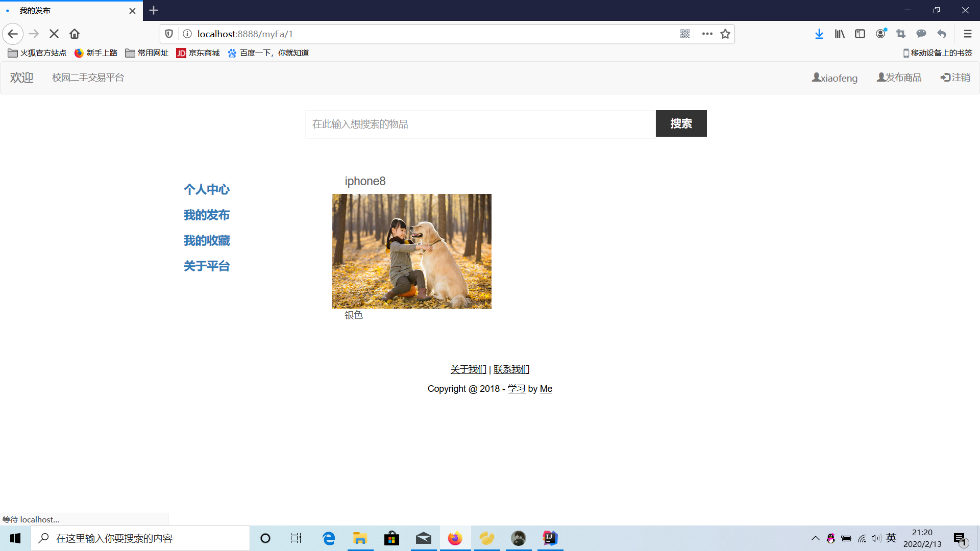This screenshot has width=980, height=551.
Task: Open the 我的收藏 sidebar link
Action: pos(206,240)
